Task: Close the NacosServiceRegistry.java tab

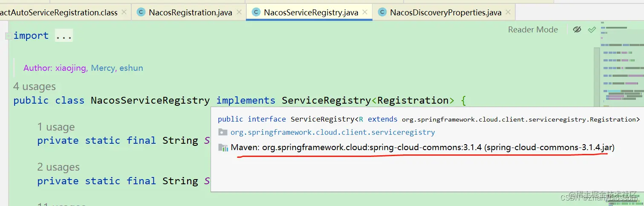Action: click(365, 12)
